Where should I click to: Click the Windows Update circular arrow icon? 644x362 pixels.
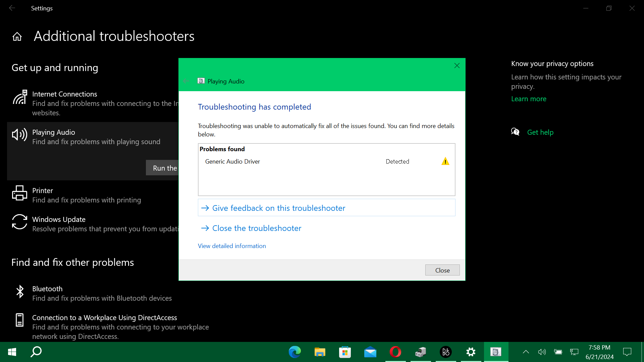pos(19,222)
